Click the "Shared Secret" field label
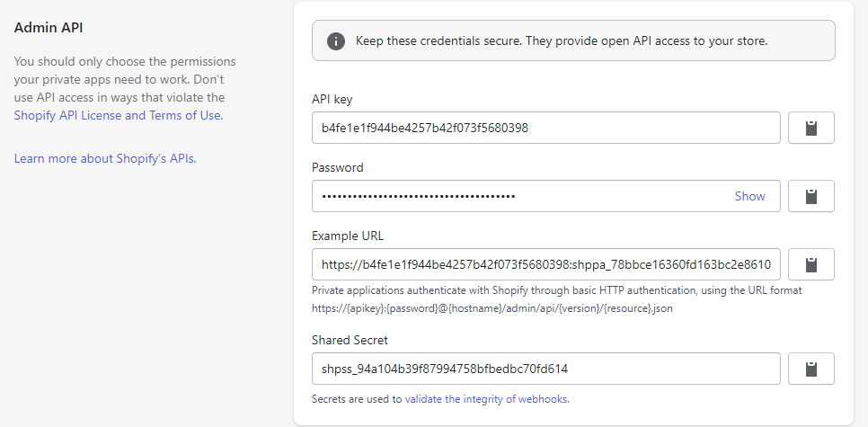This screenshot has height=427, width=868. [350, 340]
